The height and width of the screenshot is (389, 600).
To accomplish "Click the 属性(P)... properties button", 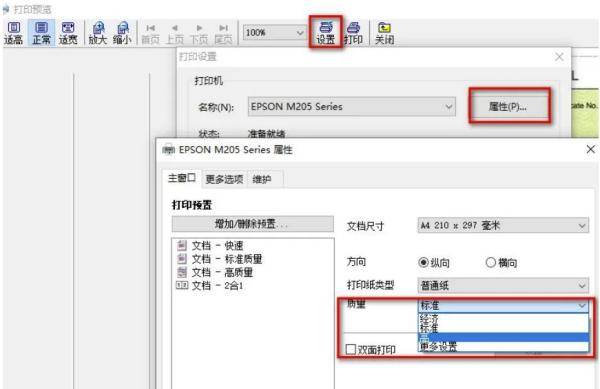I will [508, 107].
